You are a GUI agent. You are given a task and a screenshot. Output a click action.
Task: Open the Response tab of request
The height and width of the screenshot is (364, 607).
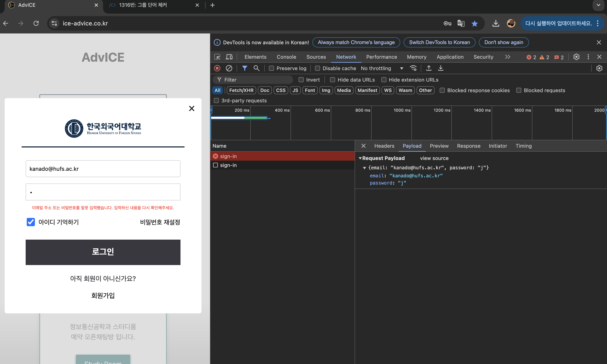468,146
